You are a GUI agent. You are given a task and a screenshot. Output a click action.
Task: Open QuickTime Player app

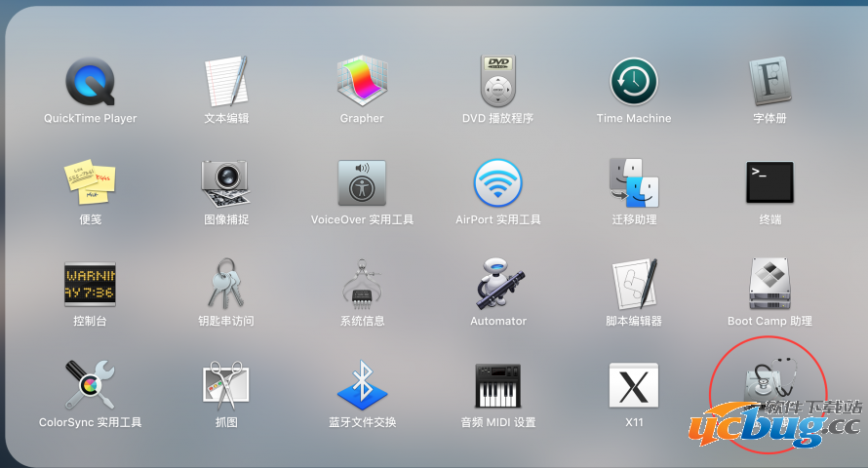tap(91, 82)
